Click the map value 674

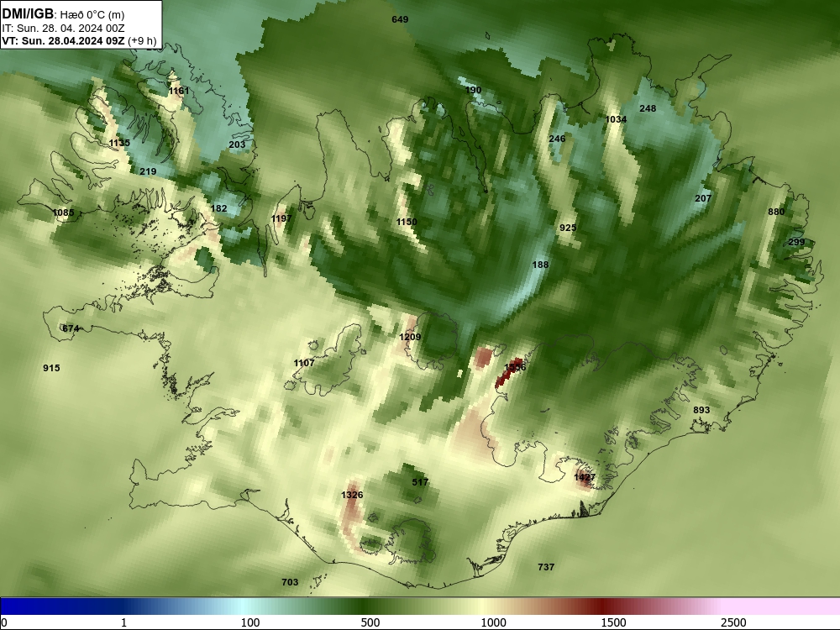click(71, 329)
